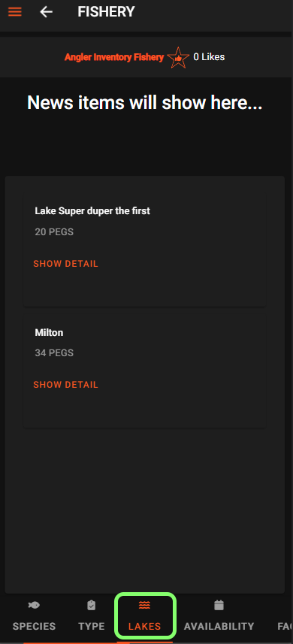Viewport: 293px width, 644px height.
Task: Select the waves icon above Lakes
Action: [144, 605]
